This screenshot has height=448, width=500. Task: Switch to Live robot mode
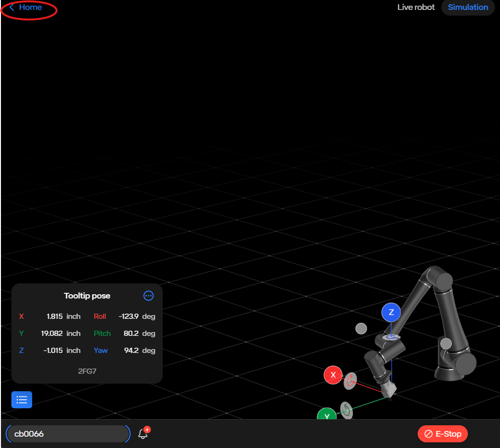[416, 8]
